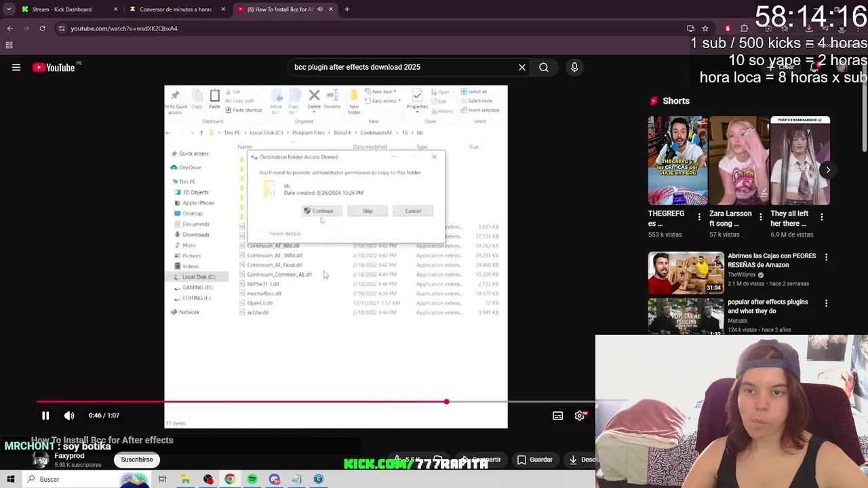This screenshot has width=868, height=488.
Task: Open Cinema 4D icon on taskbar
Action: 319,479
